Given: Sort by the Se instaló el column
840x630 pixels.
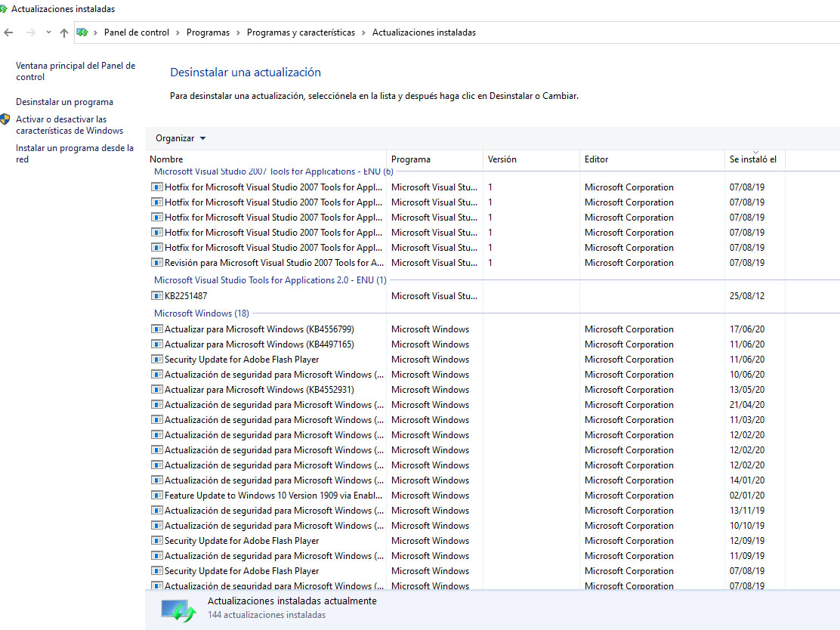Looking at the screenshot, I should (755, 159).
